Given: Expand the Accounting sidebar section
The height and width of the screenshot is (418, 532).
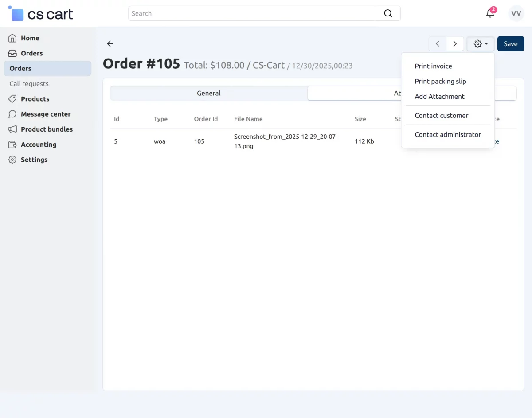Looking at the screenshot, I should pos(38,145).
